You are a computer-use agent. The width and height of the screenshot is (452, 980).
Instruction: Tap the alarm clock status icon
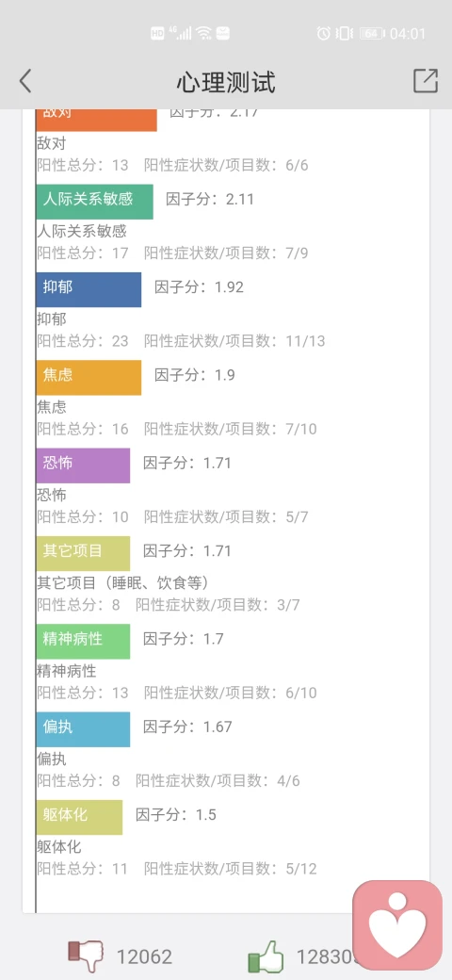323,34
